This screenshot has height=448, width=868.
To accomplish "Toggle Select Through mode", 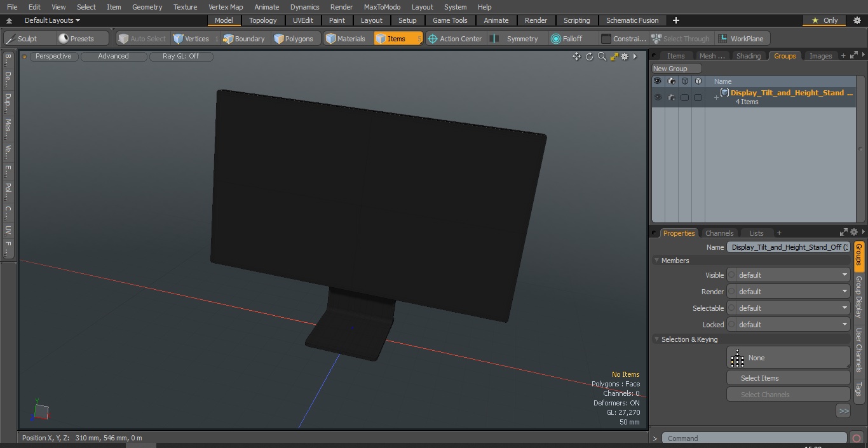I will click(681, 39).
